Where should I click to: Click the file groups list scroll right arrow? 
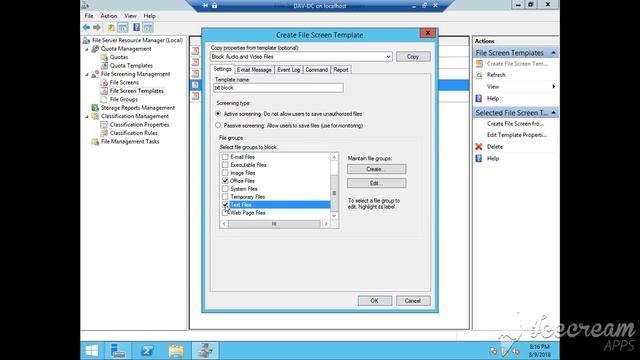click(326, 224)
